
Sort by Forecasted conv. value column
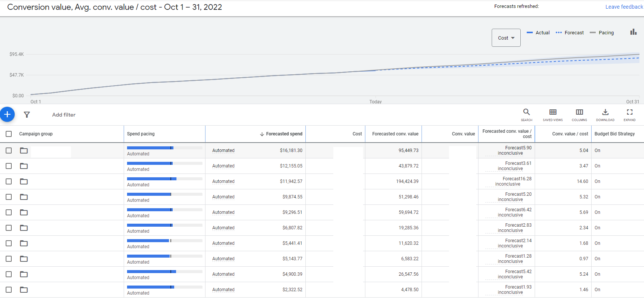point(395,134)
